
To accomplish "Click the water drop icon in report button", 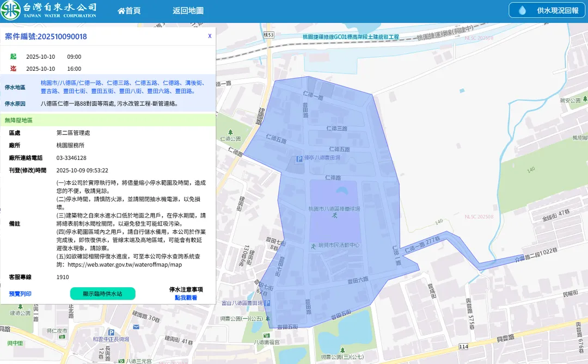I will [x=522, y=10].
